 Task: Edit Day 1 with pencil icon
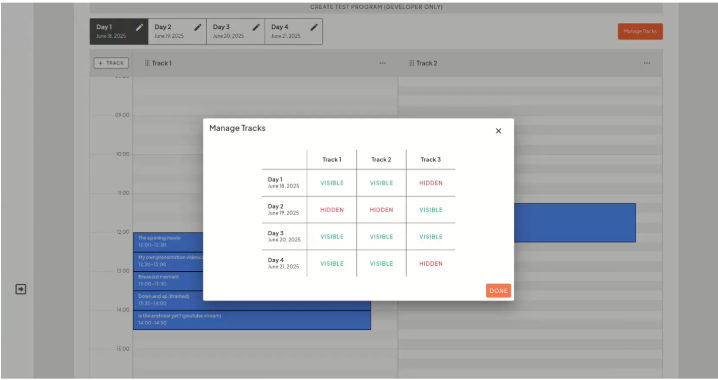coord(139,27)
